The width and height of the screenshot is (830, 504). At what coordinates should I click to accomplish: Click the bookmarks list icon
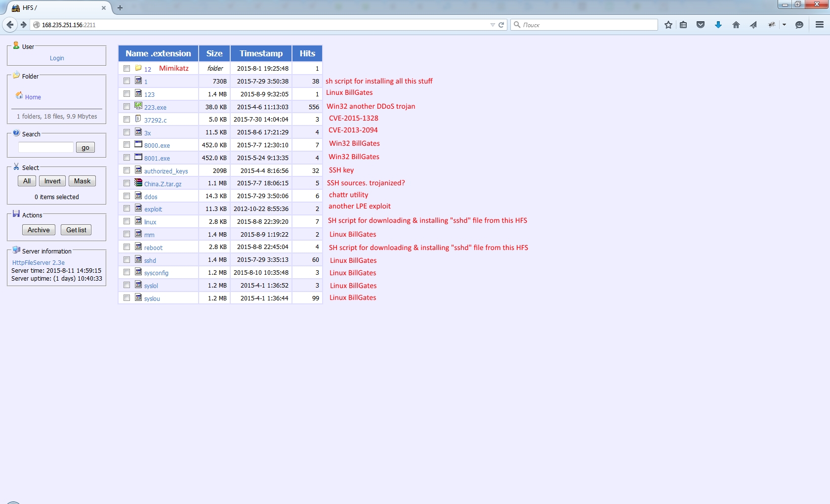683,25
